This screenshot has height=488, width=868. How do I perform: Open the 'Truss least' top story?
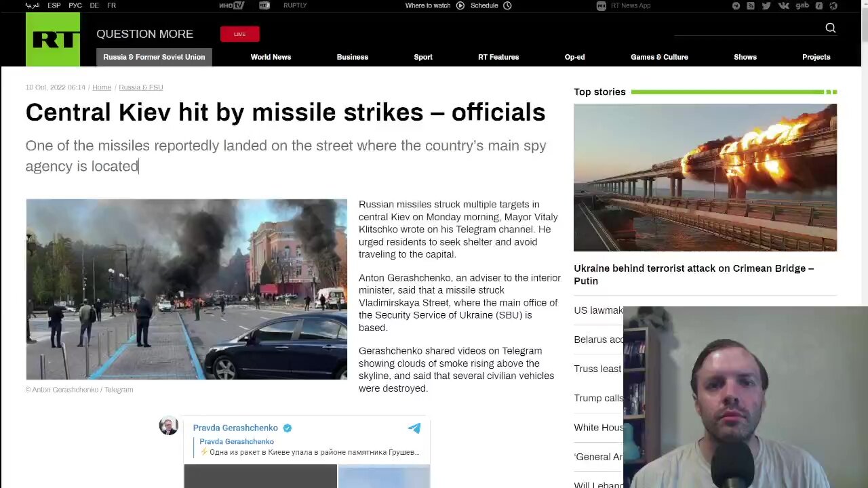597,369
